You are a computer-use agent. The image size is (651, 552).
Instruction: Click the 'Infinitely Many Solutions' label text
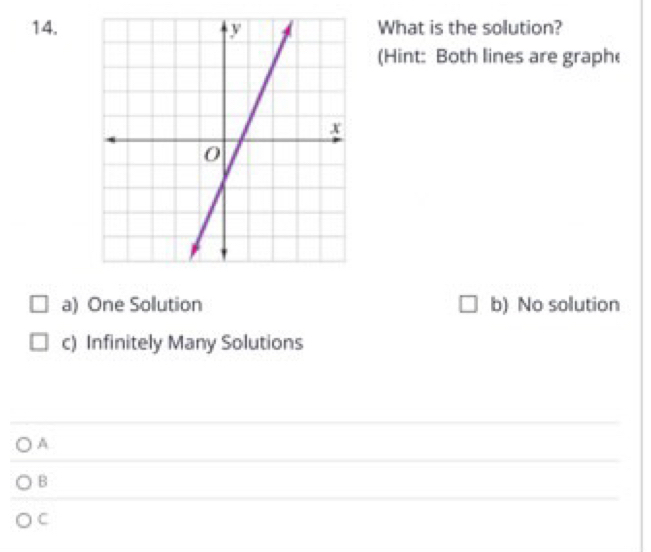pyautogui.click(x=194, y=343)
